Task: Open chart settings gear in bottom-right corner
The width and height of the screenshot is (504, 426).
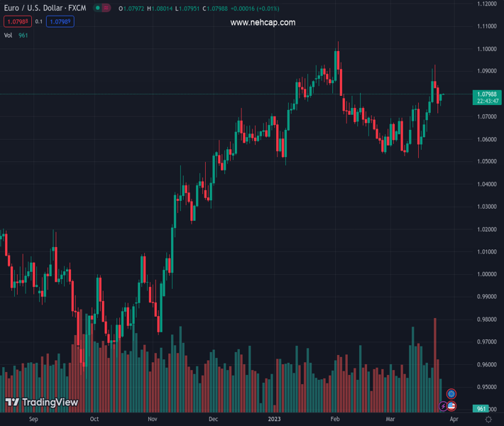Action: (x=488, y=420)
